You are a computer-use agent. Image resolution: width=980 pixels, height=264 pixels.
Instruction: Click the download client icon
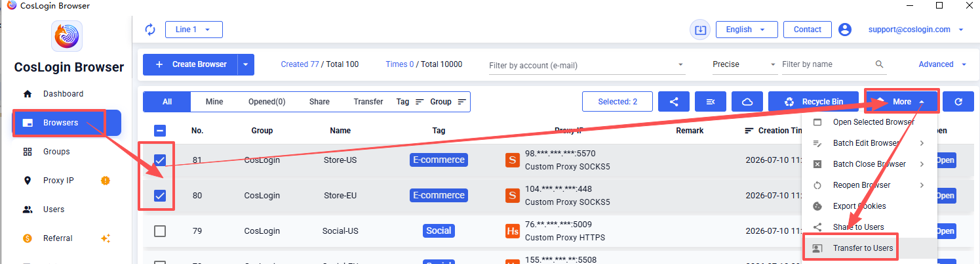coord(700,30)
